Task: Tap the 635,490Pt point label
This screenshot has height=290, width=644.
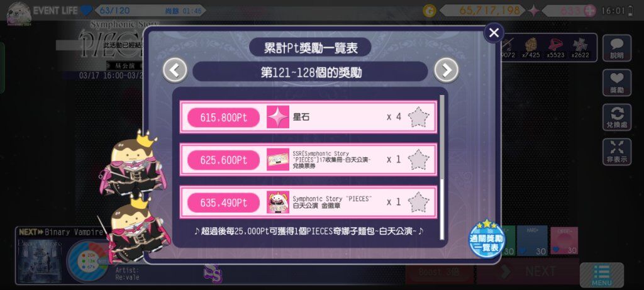Action: (x=223, y=203)
